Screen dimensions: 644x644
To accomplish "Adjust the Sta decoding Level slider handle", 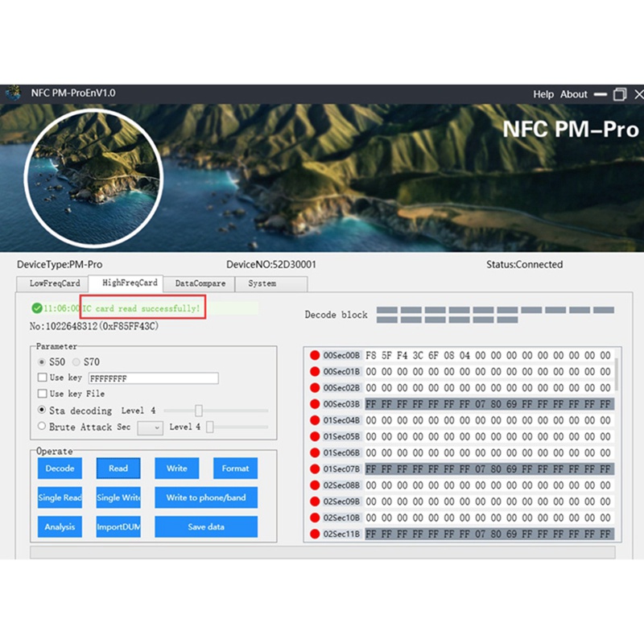I will (199, 411).
